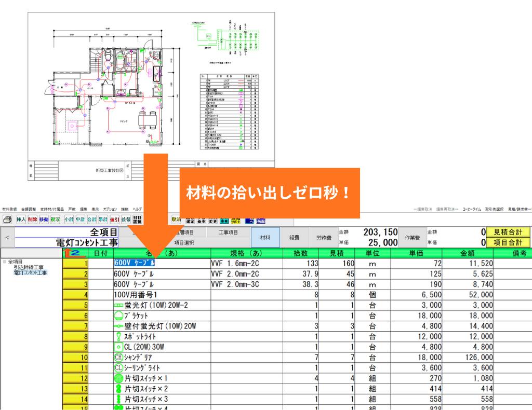
Task: Click the 削除 (delete) toolbar icon
Action: (33, 220)
